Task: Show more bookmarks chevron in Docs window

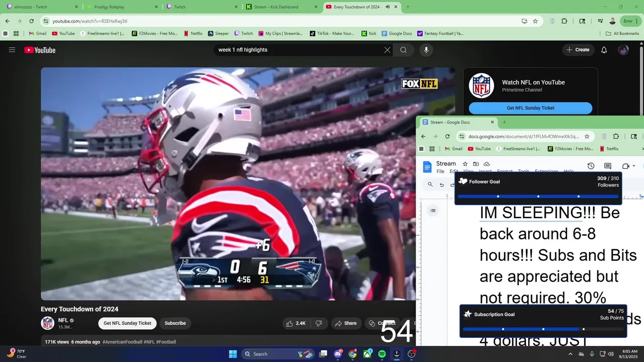Action: point(641,149)
